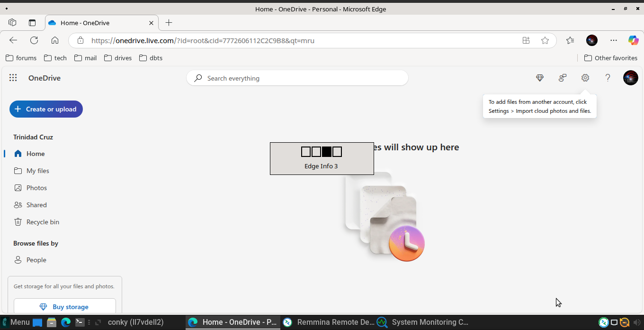
Task: Open the terminal from taskbar
Action: [x=80, y=322]
